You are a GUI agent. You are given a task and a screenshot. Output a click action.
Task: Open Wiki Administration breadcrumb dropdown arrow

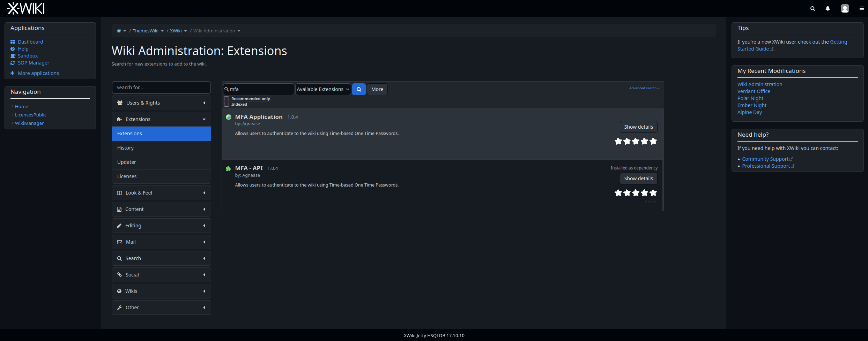(239, 31)
